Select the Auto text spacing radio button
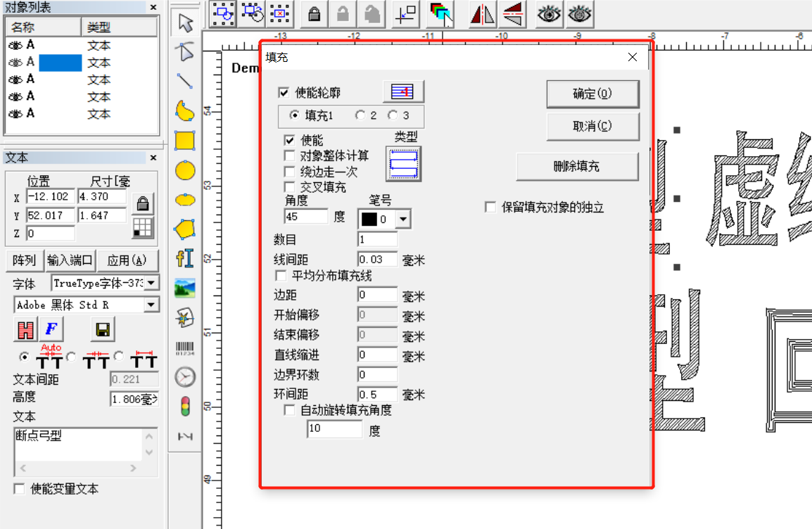The width and height of the screenshot is (812, 529). click(24, 357)
